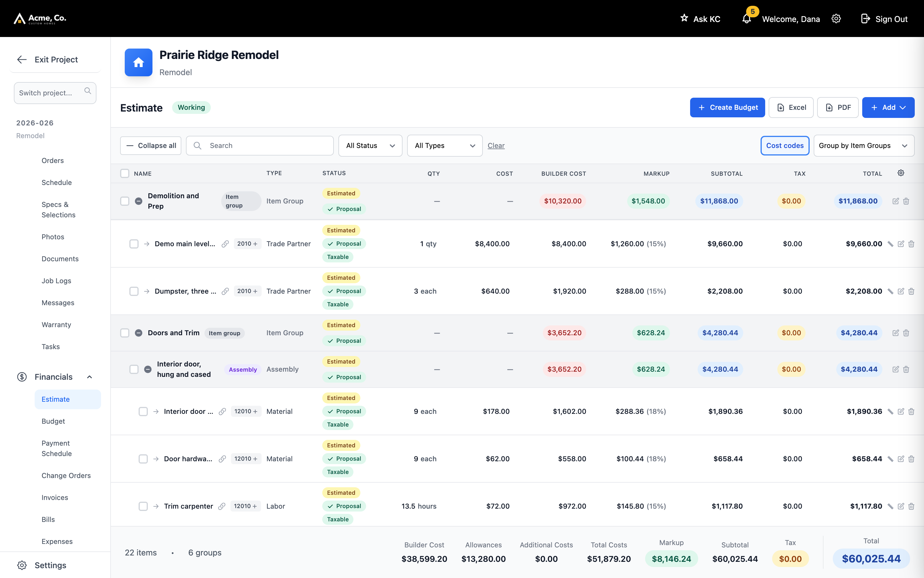Open the Schedule sidebar item
924x578 pixels.
(x=57, y=182)
